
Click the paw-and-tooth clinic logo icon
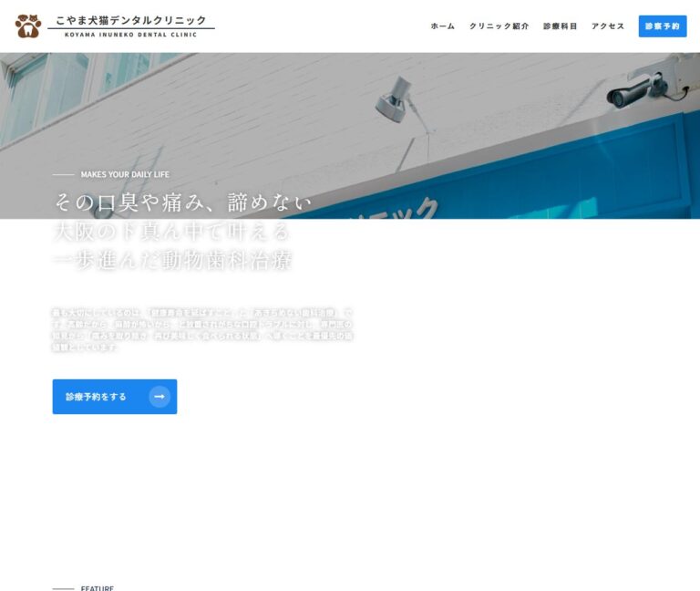pyautogui.click(x=28, y=26)
